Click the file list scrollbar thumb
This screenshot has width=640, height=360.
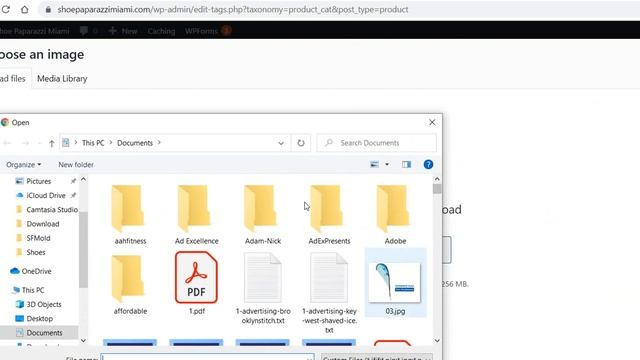437,189
